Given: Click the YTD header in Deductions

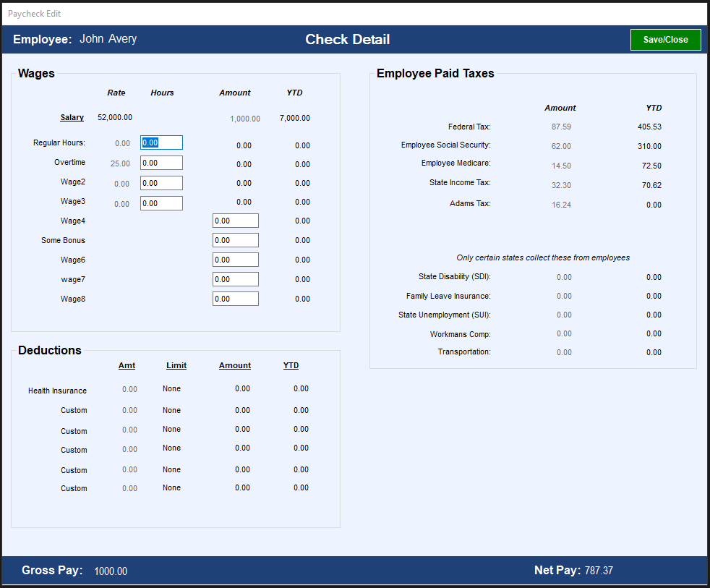Looking at the screenshot, I should click(291, 365).
